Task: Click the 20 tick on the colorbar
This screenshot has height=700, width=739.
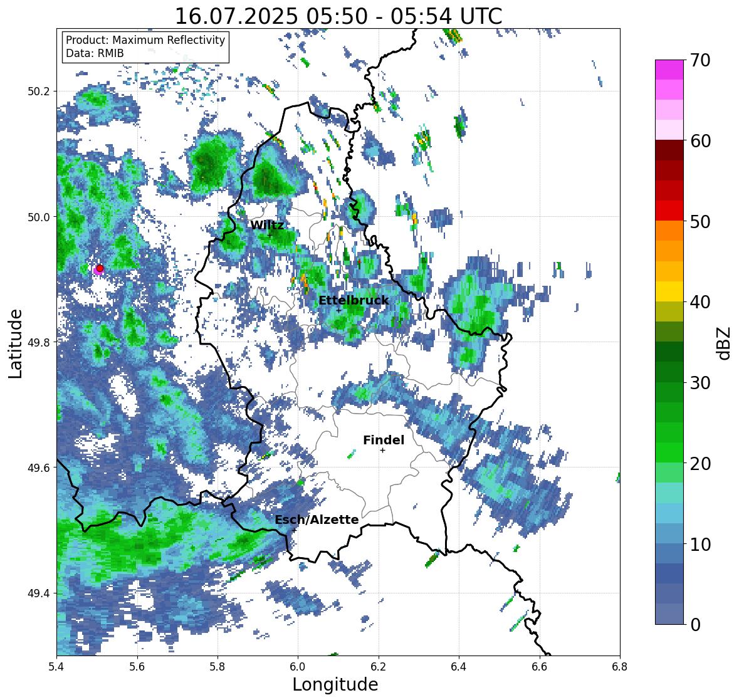Action: point(700,464)
